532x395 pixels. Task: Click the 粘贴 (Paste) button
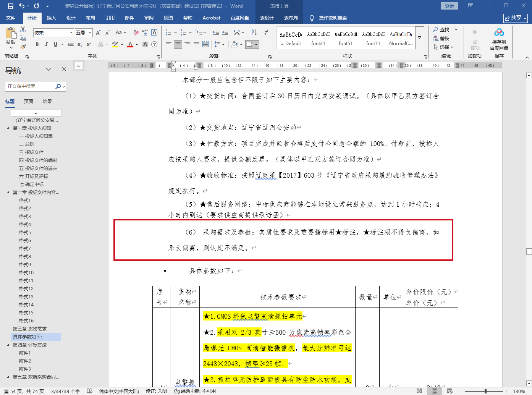coord(11,38)
